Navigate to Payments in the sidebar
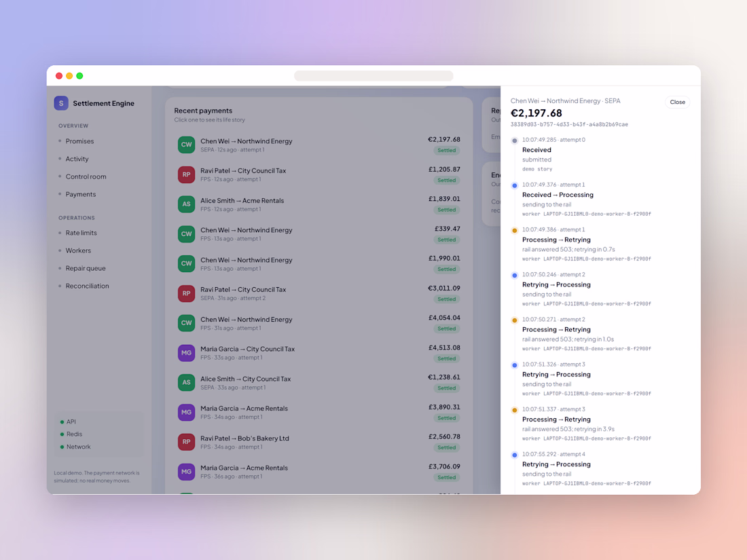The height and width of the screenshot is (560, 747). pyautogui.click(x=81, y=194)
